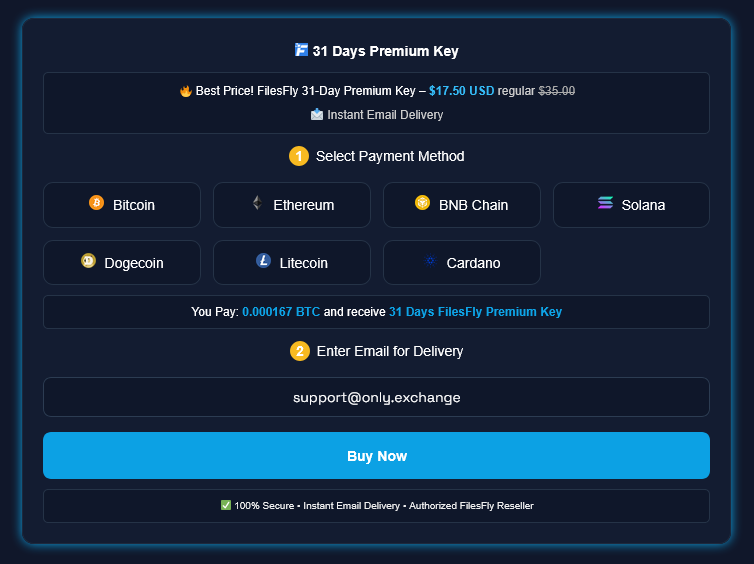Click the BNB Chain logo icon
The height and width of the screenshot is (564, 754).
tap(422, 203)
